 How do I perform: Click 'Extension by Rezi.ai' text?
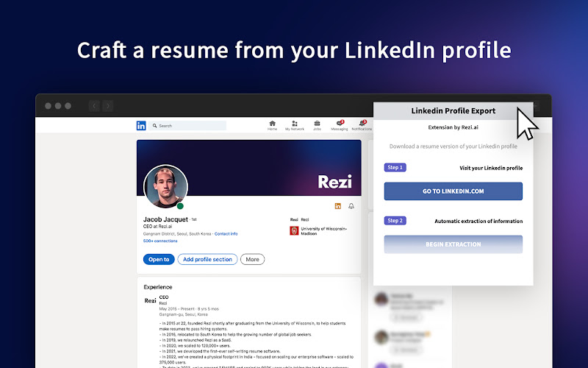pyautogui.click(x=453, y=127)
